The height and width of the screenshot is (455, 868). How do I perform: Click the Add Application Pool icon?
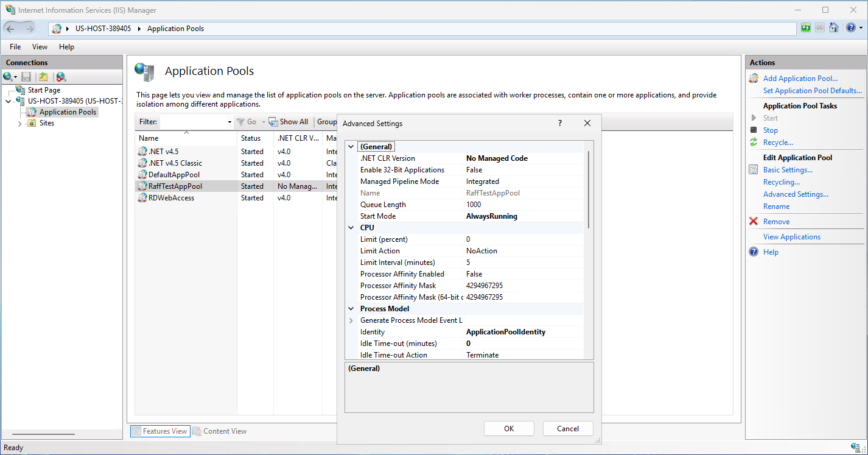(x=754, y=79)
